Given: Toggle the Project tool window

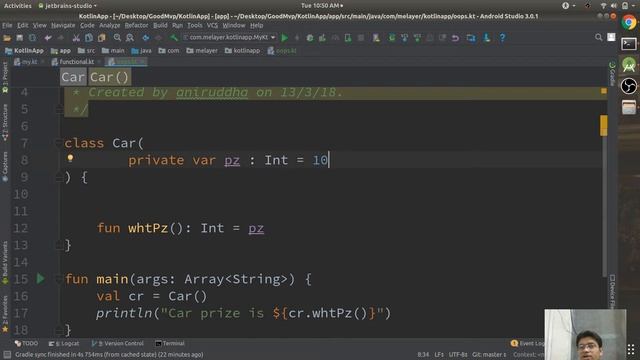Looking at the screenshot, I should [5, 78].
